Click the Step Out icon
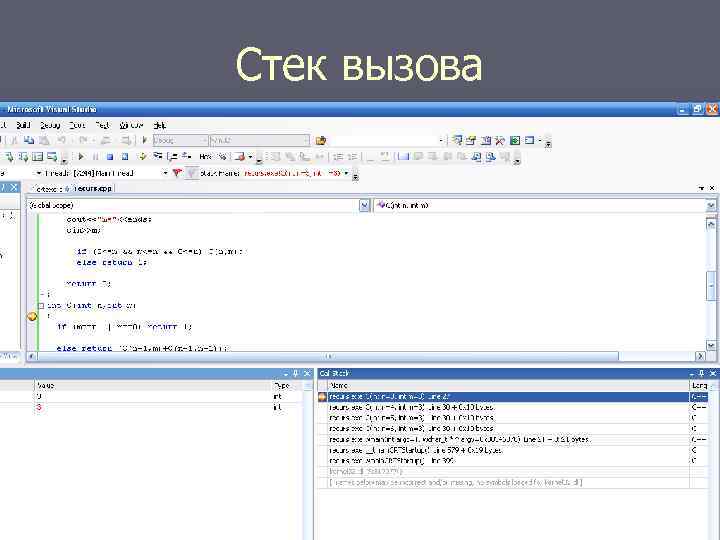720x540 pixels. (186, 157)
